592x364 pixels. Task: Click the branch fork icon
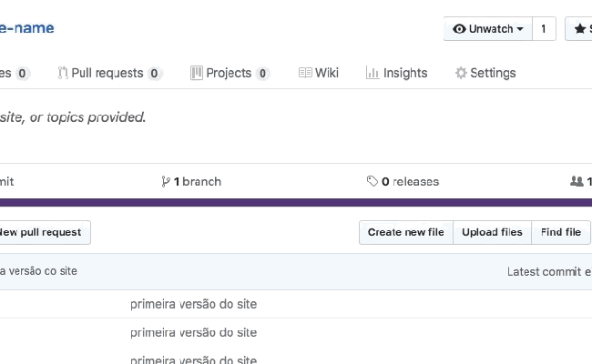[166, 181]
